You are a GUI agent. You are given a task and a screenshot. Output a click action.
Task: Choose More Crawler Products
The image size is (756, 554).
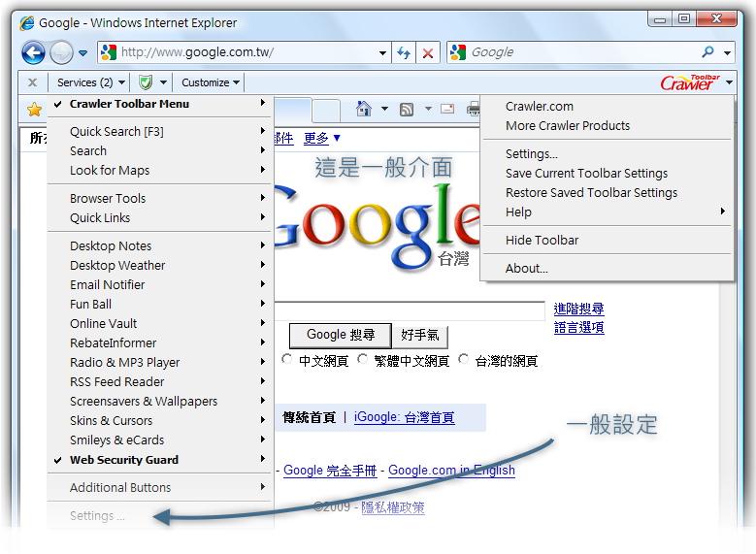point(607,125)
